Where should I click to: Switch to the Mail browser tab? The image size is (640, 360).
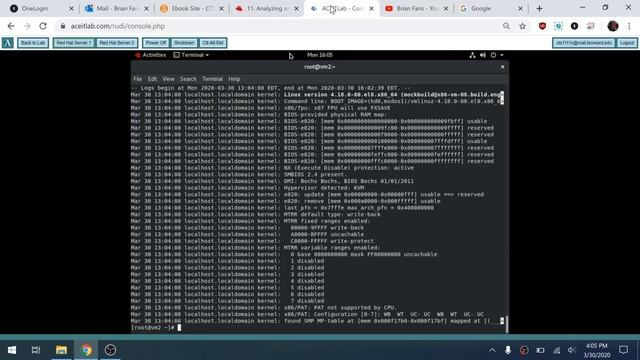[x=116, y=8]
